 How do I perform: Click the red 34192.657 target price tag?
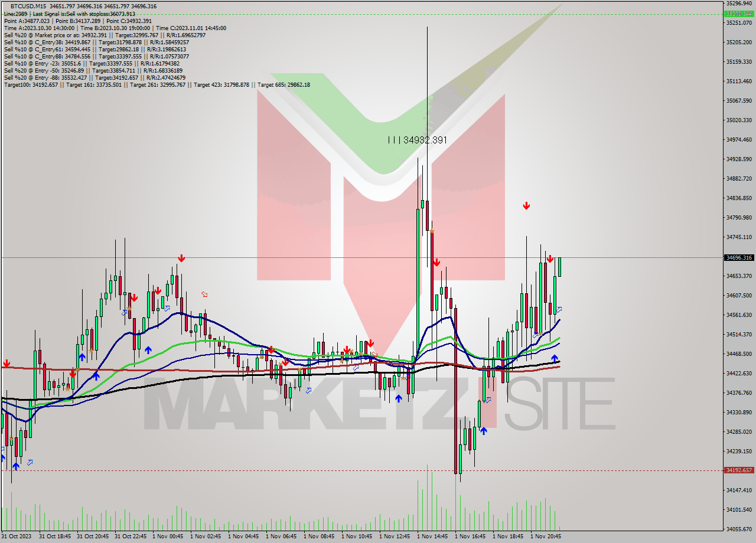[x=739, y=470]
